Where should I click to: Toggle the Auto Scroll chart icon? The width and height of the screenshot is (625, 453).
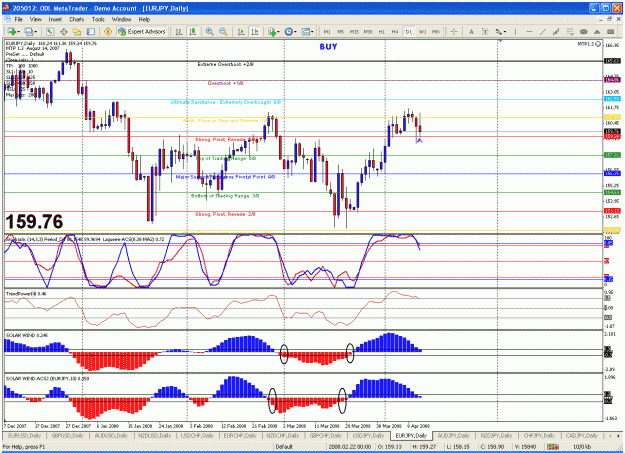[241, 32]
